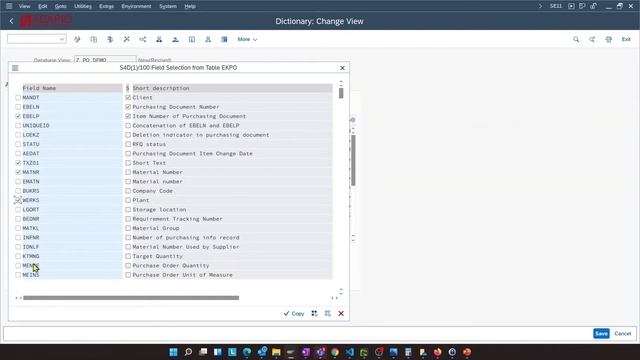
Task: Open the command field dropdown arrow
Action: [x=62, y=39]
